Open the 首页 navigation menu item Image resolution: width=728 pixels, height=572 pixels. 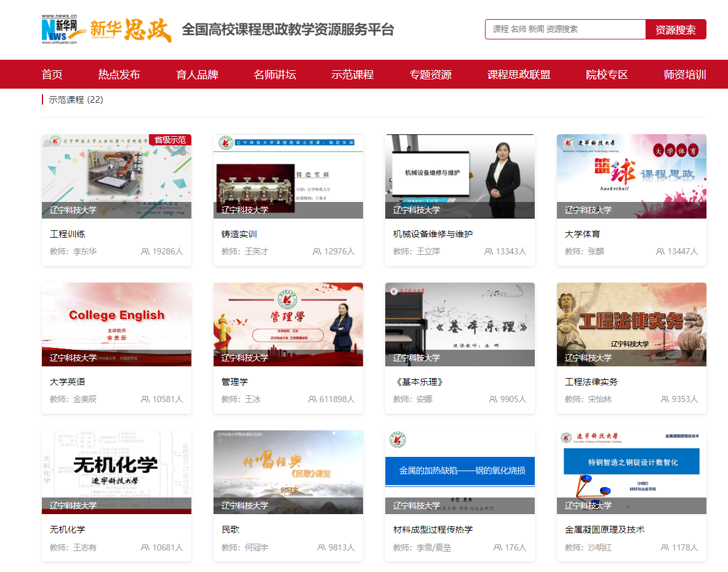point(52,75)
